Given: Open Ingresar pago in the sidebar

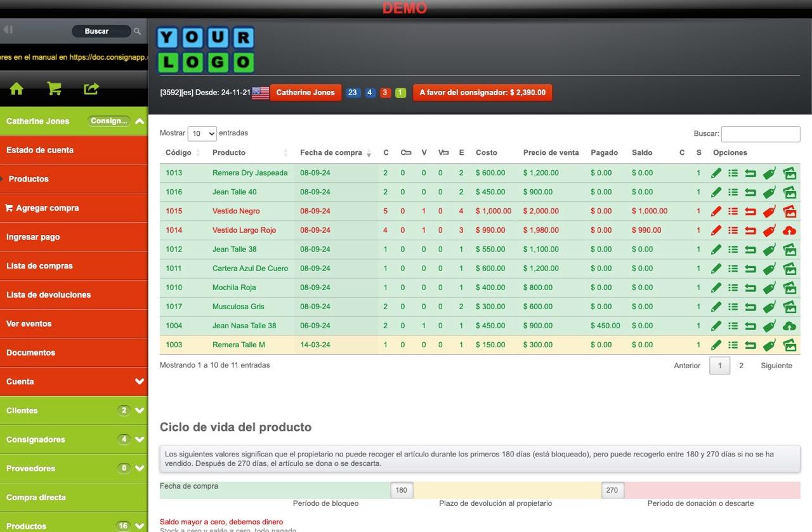Looking at the screenshot, I should (x=74, y=237).
